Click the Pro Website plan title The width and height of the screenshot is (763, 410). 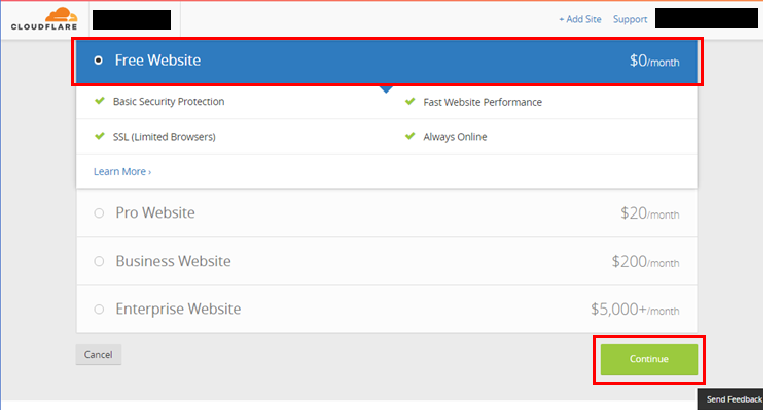tap(155, 213)
